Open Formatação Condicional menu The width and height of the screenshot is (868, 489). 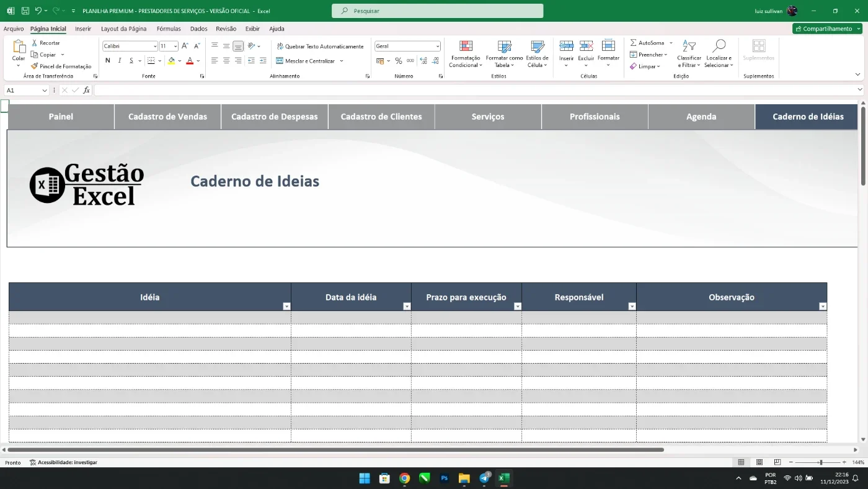(466, 54)
